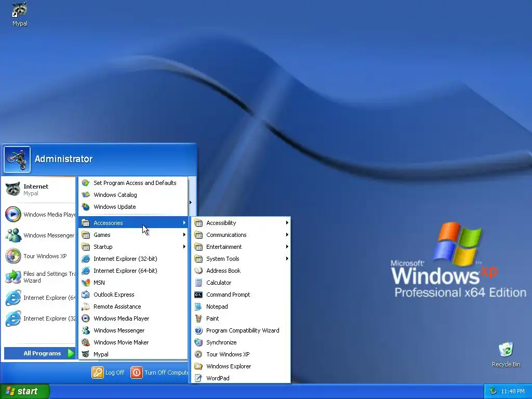Click the Windows Movie Maker icon
Viewport: 532px width, 399px height.
pyautogui.click(x=86, y=342)
